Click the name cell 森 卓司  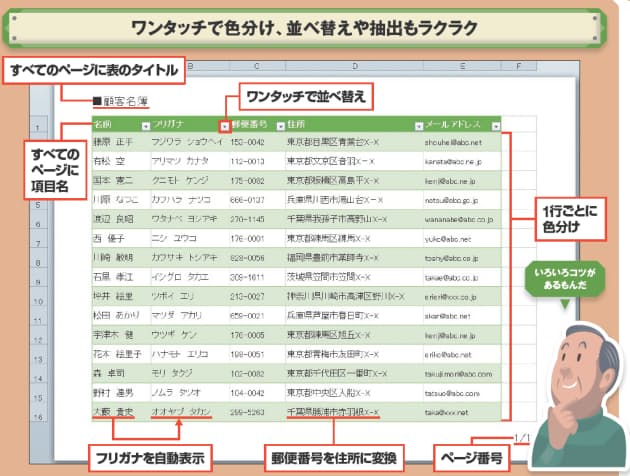[121, 373]
